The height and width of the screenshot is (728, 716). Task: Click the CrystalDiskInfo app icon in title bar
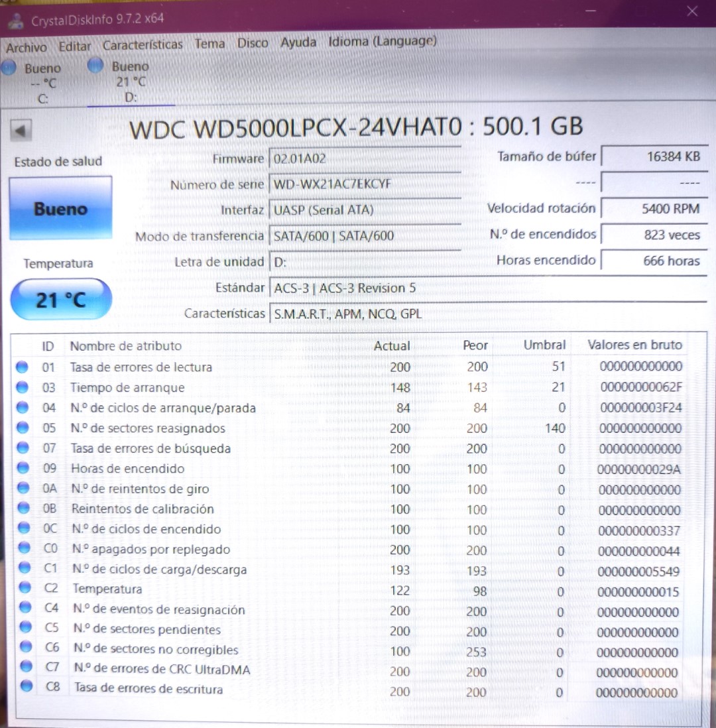tap(17, 21)
